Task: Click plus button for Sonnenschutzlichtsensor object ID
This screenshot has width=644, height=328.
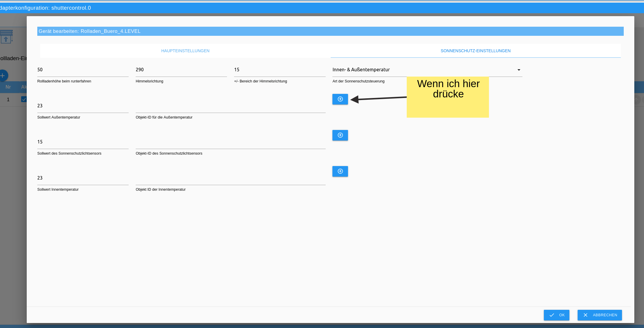Action: (x=340, y=135)
